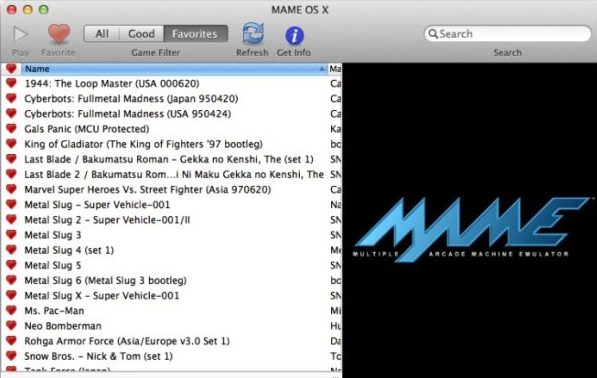Switch Game Filter to All
597x378 pixels.
tap(102, 34)
